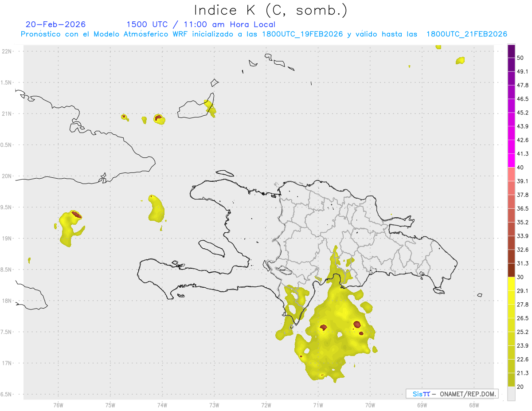Image resolution: width=532 pixels, height=411 pixels.
Task: Pick the bright yellow swatch between 29.1 and 30
Action: [511, 284]
